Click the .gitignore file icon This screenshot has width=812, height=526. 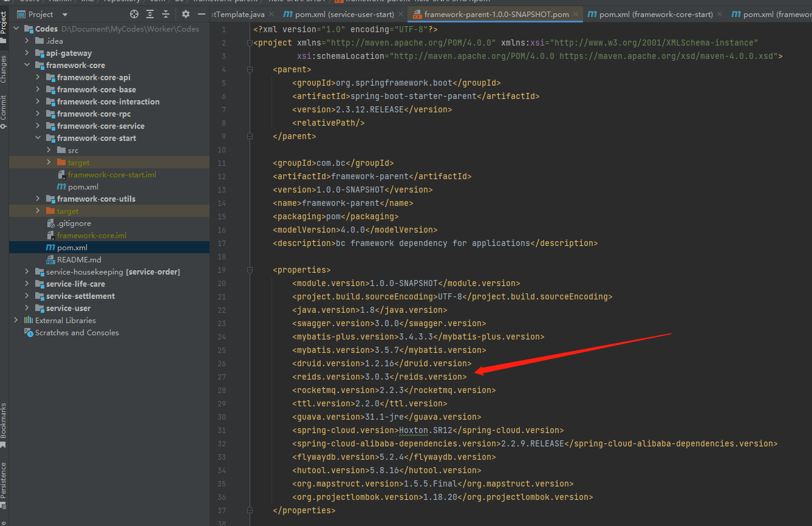point(50,223)
